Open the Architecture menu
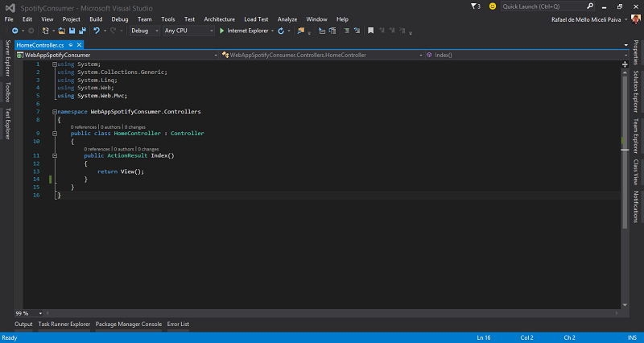 pos(219,19)
